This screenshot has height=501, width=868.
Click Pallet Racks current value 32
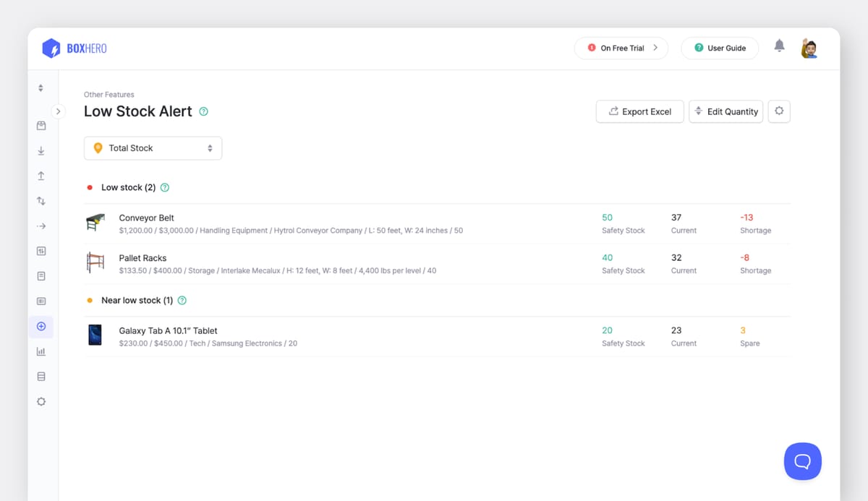pyautogui.click(x=676, y=258)
